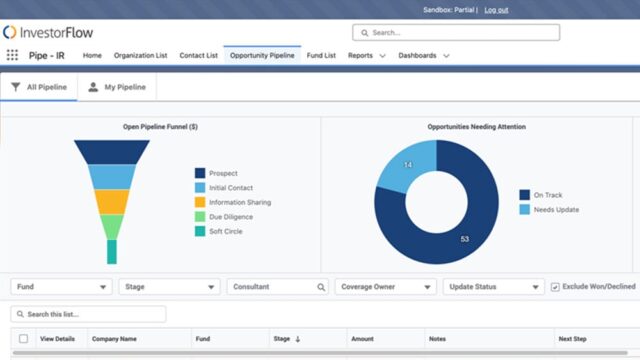Check the select-all rows checkbox

pos(24,339)
